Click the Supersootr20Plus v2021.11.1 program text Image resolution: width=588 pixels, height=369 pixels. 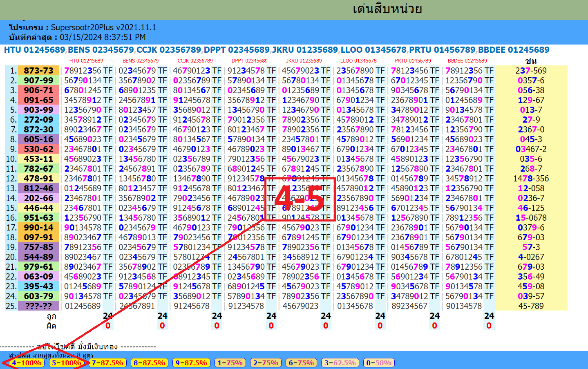(x=103, y=27)
